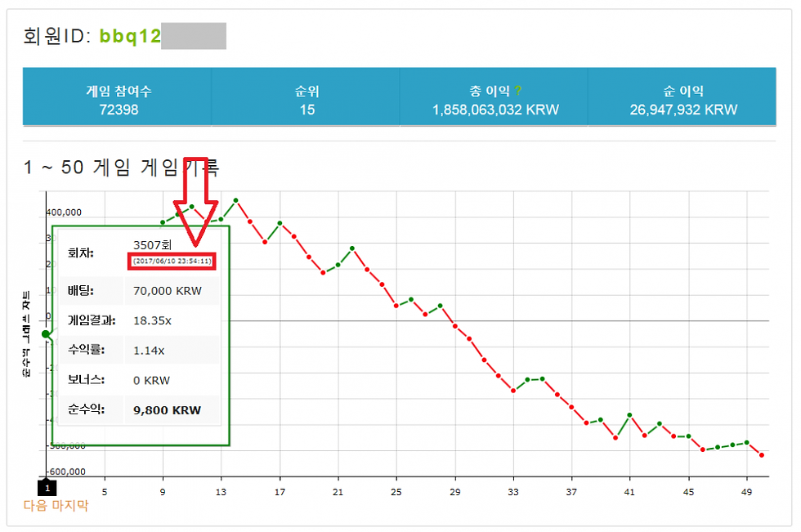Click the tooltip timestamp (2017/06/10 23:54:11)
This screenshot has width=801, height=532.
click(172, 261)
